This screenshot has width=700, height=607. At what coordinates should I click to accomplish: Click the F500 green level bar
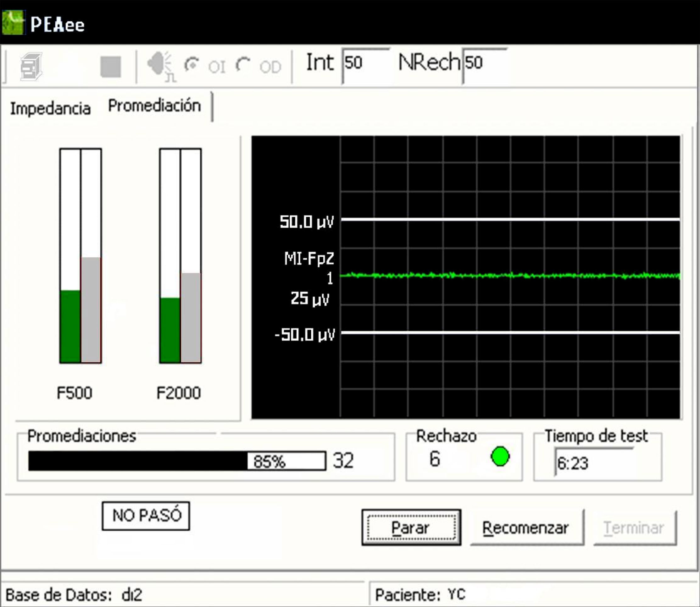70,326
